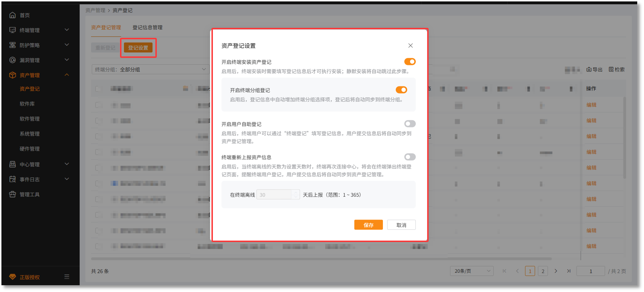Expand 中心管理 menu chevron
Image resolution: width=644 pixels, height=292 pixels.
click(67, 164)
